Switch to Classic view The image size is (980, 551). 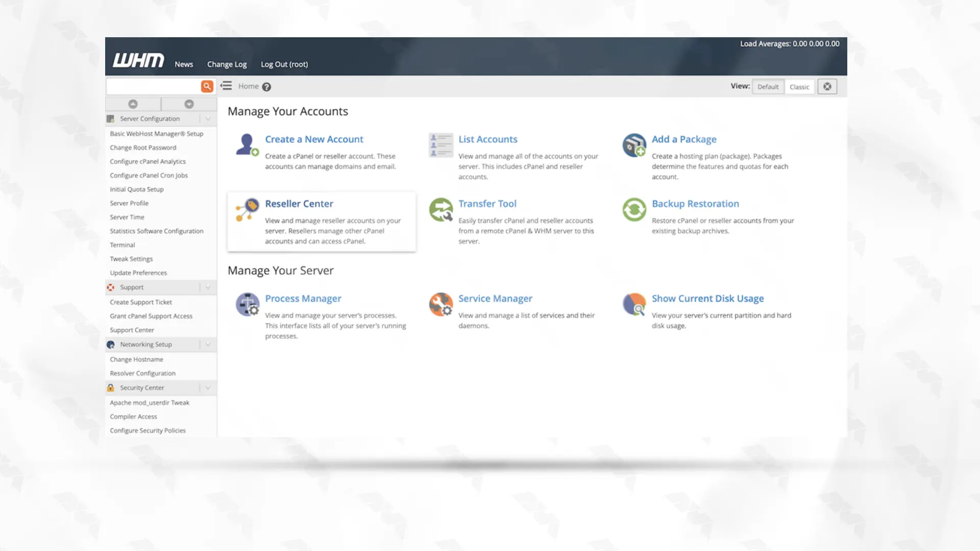(x=799, y=86)
